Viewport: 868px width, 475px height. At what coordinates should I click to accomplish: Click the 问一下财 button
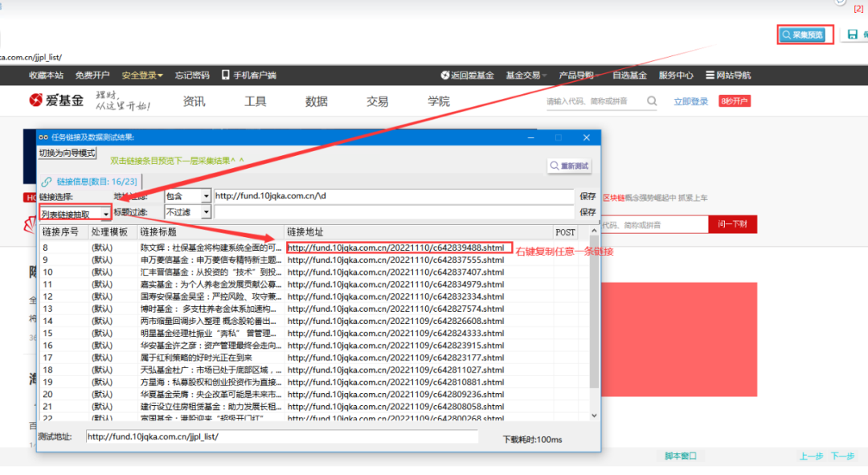click(732, 224)
